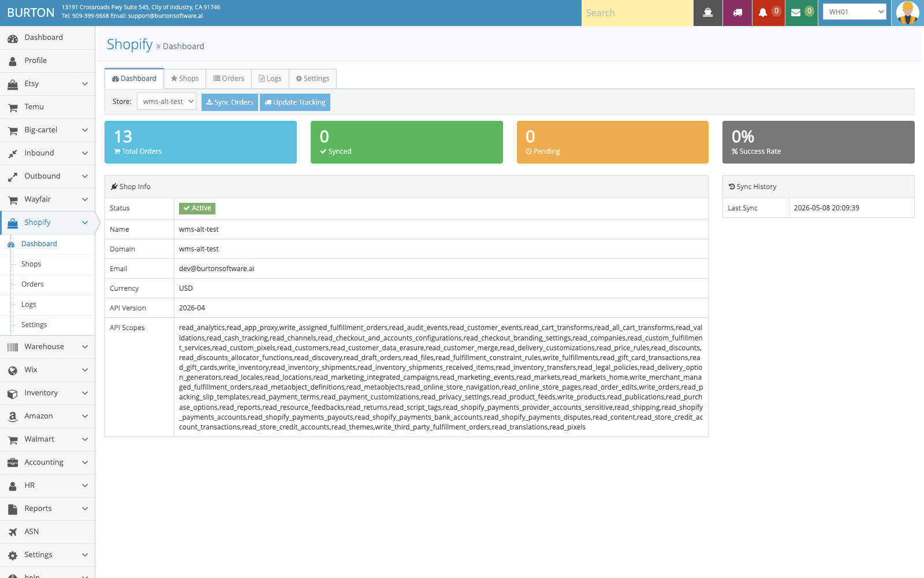The height and width of the screenshot is (578, 924).
Task: Expand the Accounting sidebar section
Action: tap(47, 462)
